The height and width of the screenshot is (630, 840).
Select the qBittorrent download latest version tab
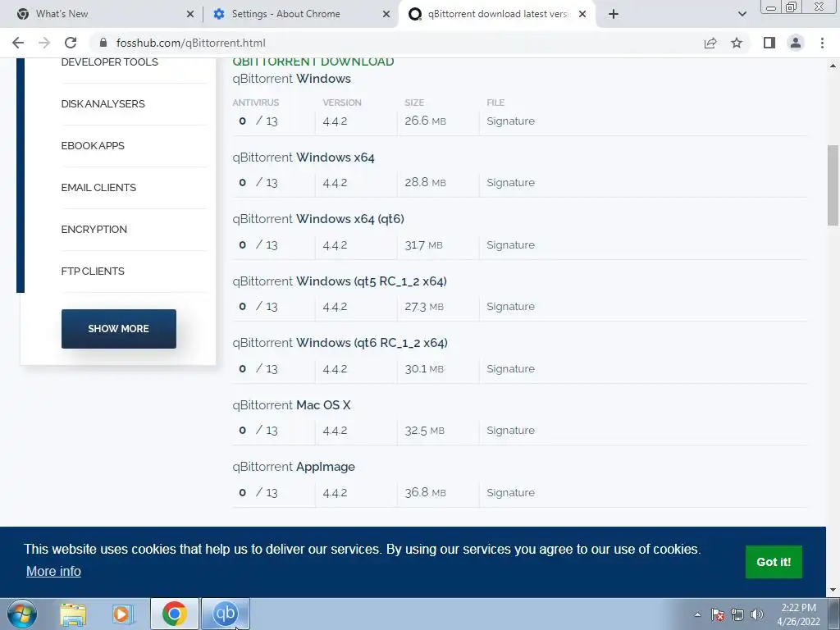[x=495, y=14]
